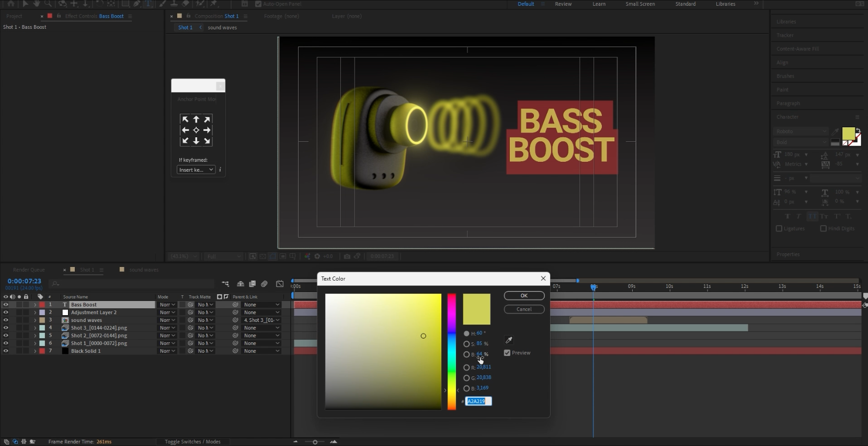Enable Frame Blending icon in timeline
The image size is (868, 446).
tap(252, 284)
